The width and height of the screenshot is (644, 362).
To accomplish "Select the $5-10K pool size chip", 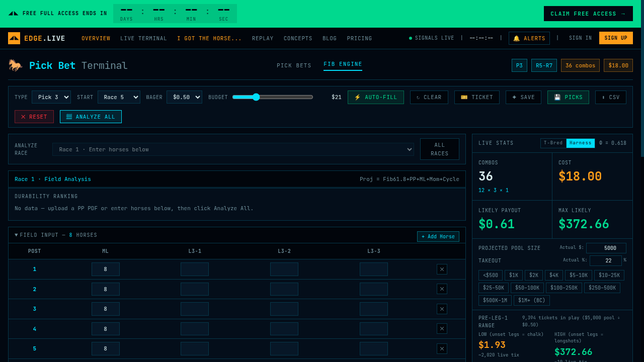I will tap(579, 276).
